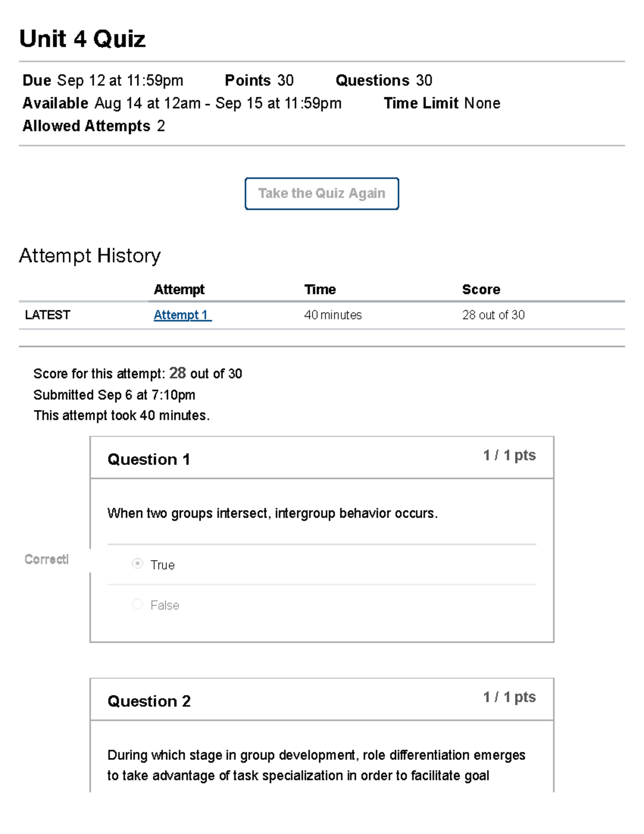Click the Take the Quiz Again button
The height and width of the screenshot is (834, 644).
(321, 193)
